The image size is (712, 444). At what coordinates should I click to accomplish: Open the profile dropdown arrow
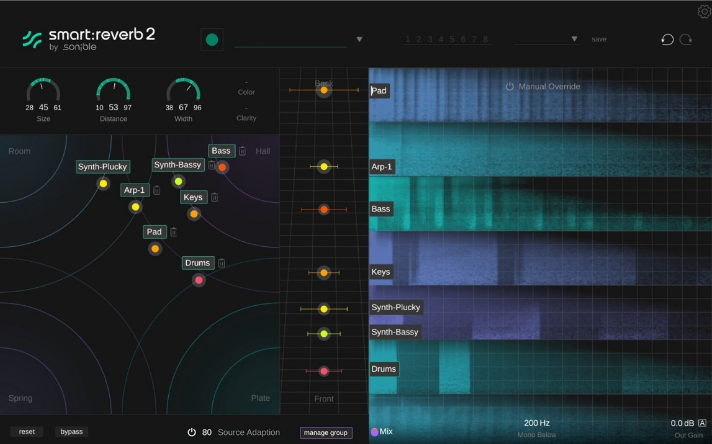pos(359,39)
